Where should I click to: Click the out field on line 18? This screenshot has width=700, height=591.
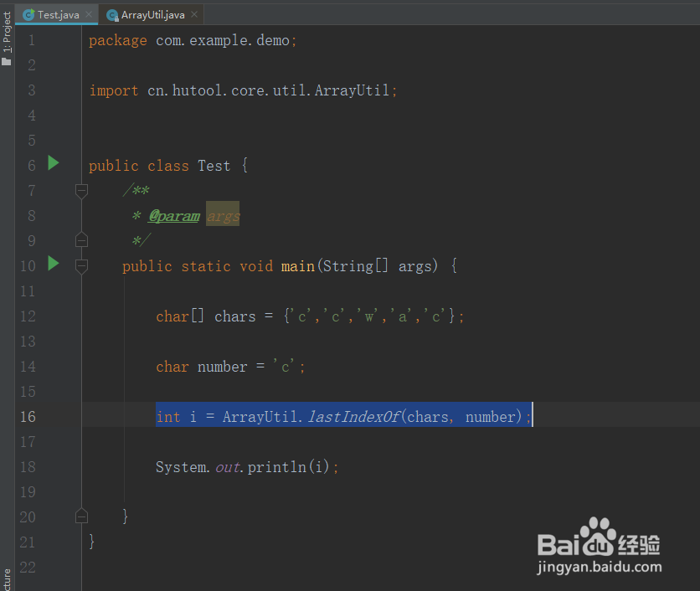coord(228,467)
